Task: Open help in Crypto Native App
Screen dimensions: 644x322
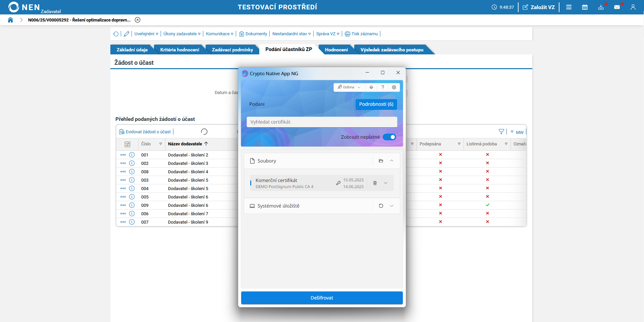Action: (383, 87)
